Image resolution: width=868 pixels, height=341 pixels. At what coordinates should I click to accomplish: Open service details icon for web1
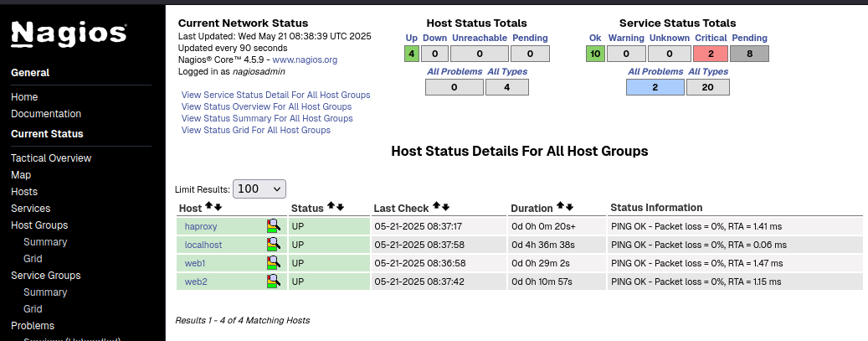point(274,262)
